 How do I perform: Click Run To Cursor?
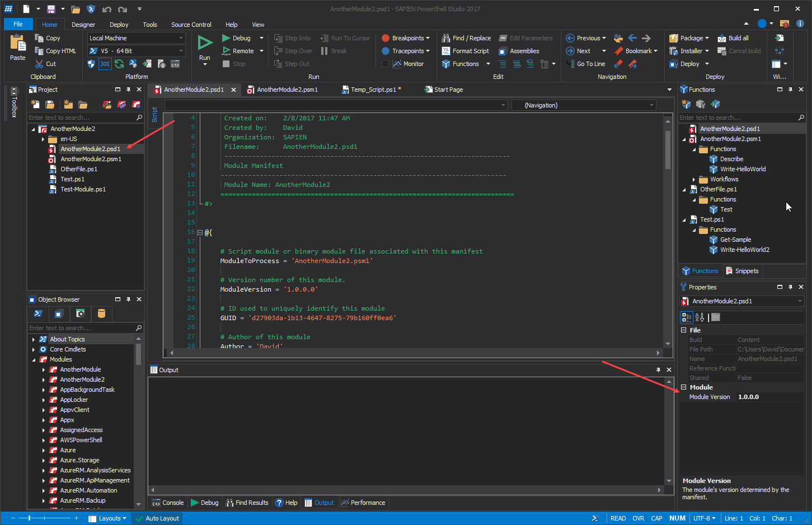tap(345, 38)
